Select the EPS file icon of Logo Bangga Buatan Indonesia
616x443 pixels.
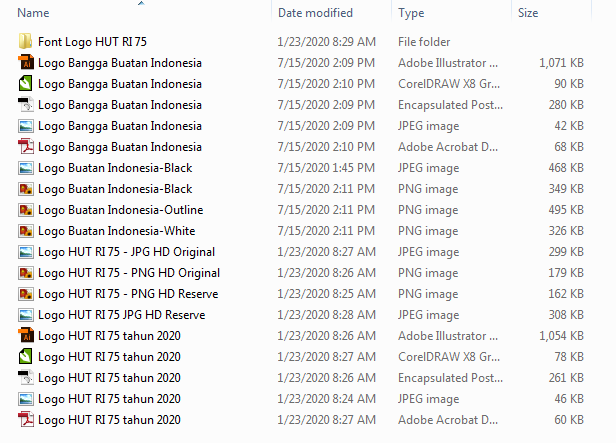tap(26, 104)
